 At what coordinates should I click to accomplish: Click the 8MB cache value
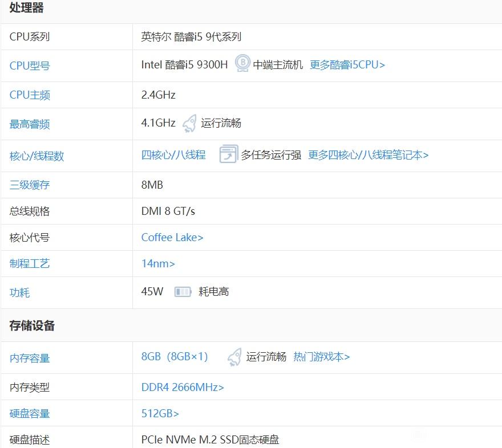tap(152, 185)
